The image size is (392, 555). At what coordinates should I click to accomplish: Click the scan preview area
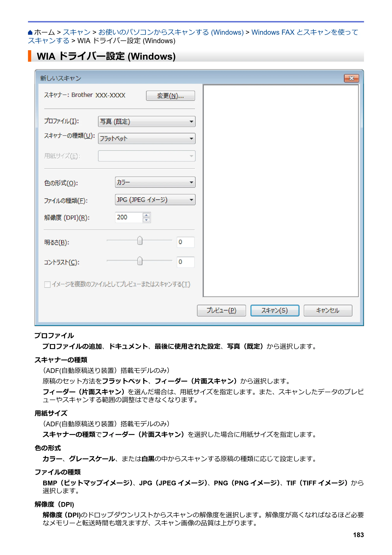click(x=281, y=191)
